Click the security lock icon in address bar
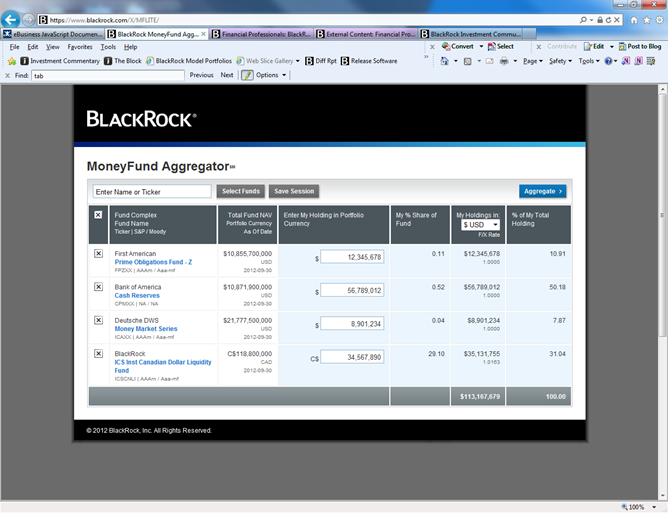The image size is (668, 513). click(x=600, y=20)
